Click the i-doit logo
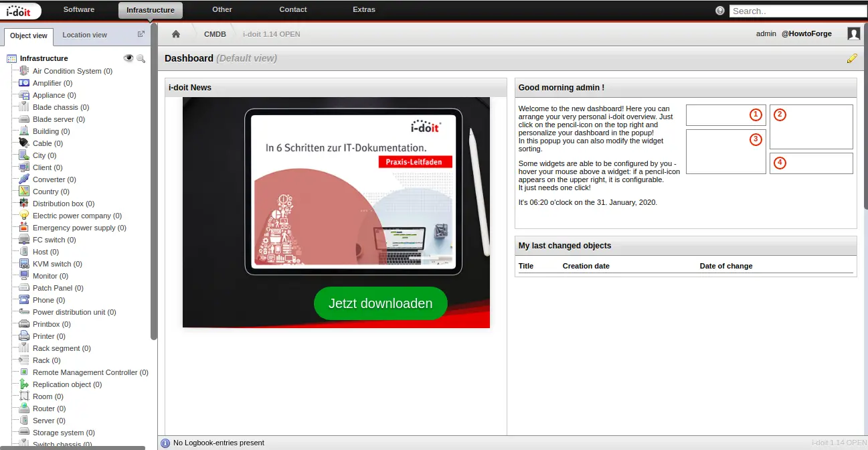This screenshot has height=450, width=868. click(21, 11)
